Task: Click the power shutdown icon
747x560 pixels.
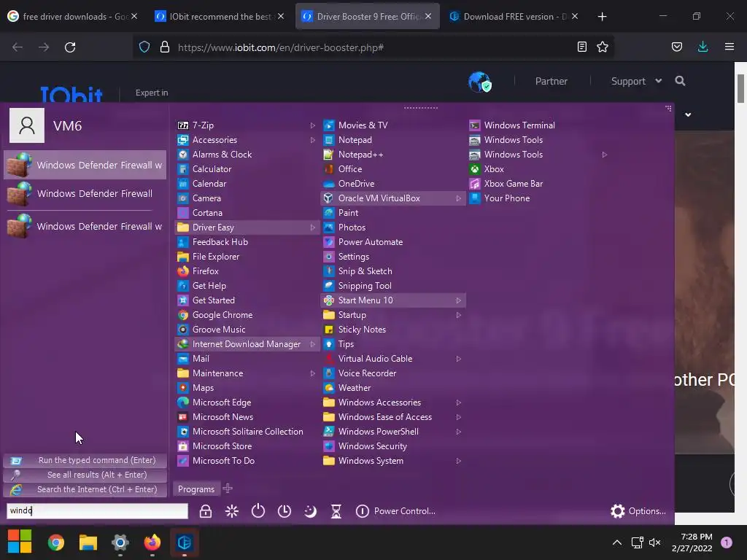Action: (258, 511)
